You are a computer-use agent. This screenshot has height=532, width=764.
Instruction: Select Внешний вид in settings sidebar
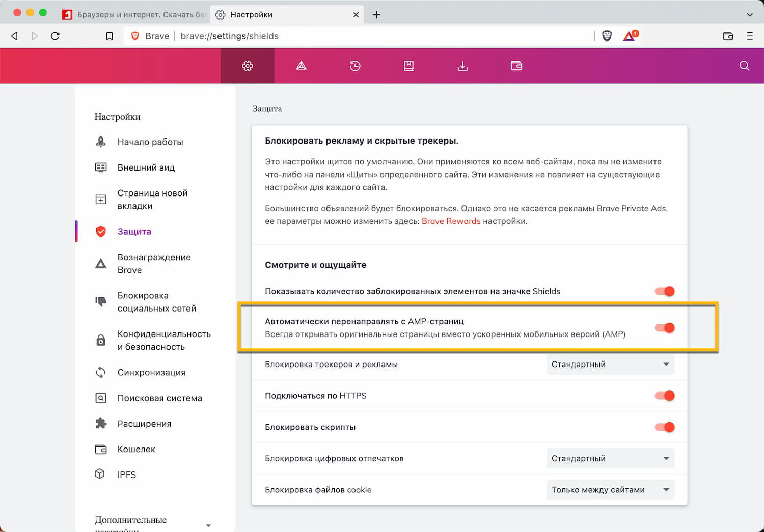pyautogui.click(x=146, y=167)
